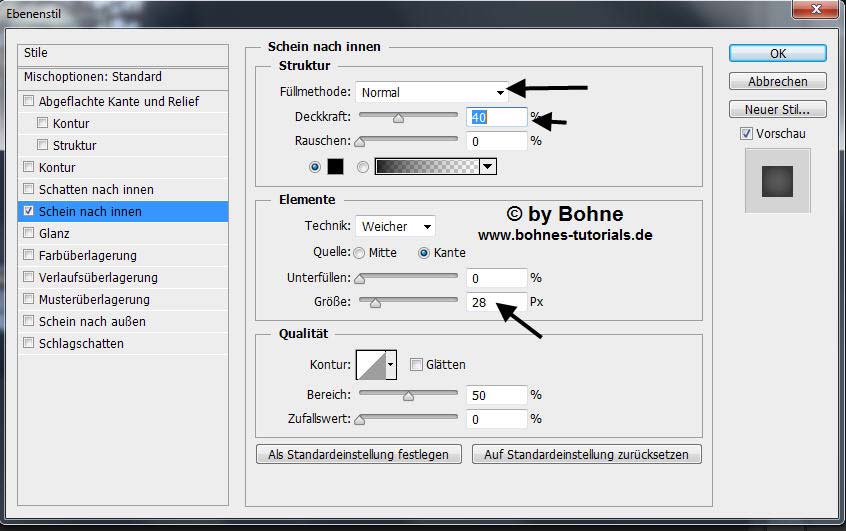Image resolution: width=846 pixels, height=531 pixels.
Task: Click the Deckkraft slider handle
Action: (398, 118)
